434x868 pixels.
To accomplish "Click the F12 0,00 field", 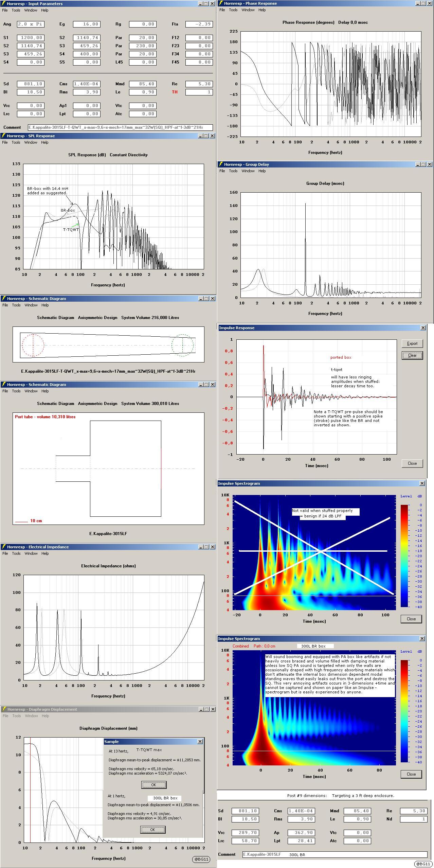I will coord(199,38).
